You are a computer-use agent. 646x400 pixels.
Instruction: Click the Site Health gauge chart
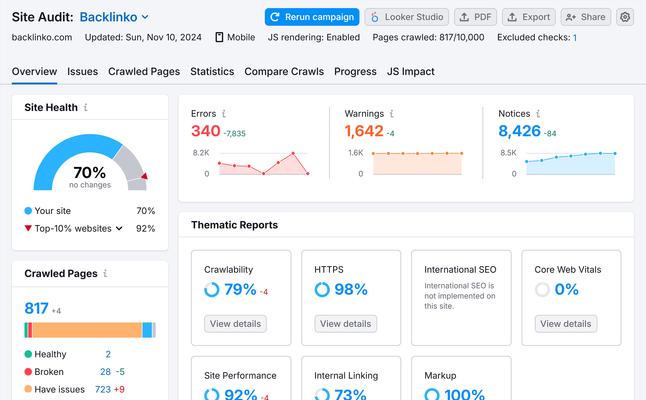90,163
